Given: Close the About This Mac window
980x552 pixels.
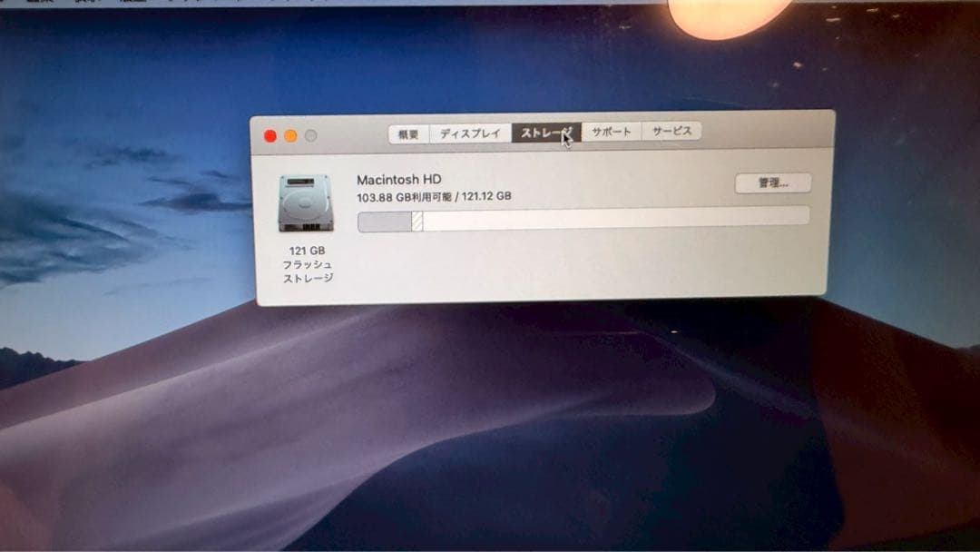Looking at the screenshot, I should pyautogui.click(x=271, y=133).
